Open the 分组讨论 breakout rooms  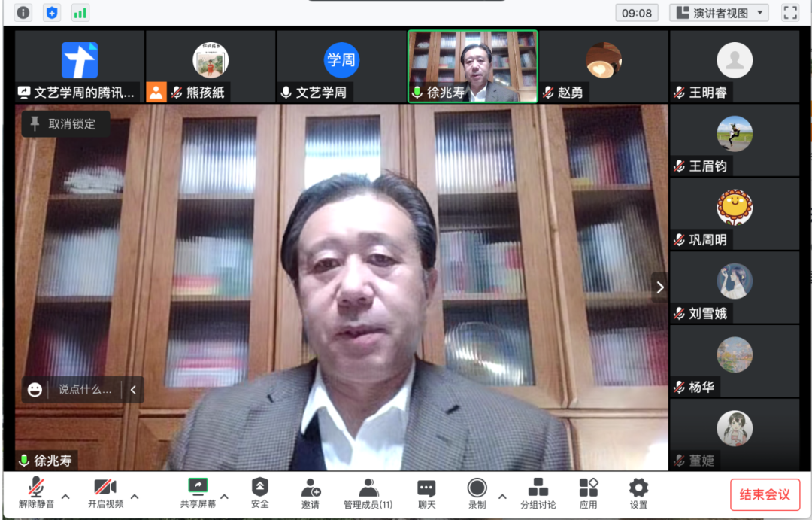(538, 493)
